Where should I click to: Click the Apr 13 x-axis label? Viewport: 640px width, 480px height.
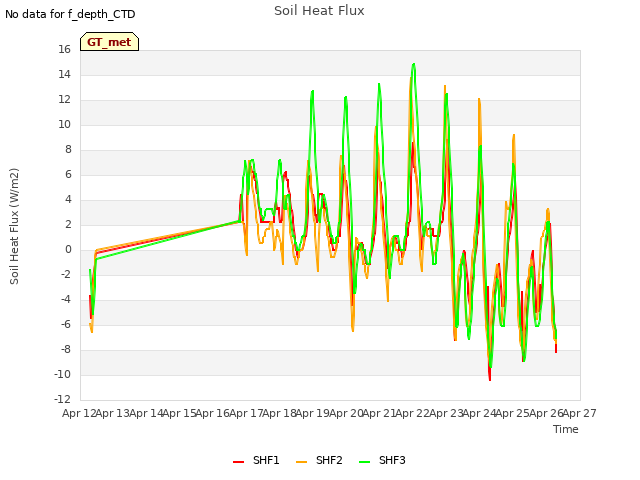coord(113,413)
